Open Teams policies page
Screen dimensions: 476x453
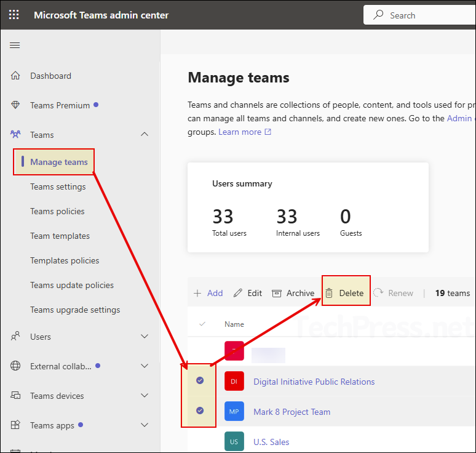click(57, 211)
